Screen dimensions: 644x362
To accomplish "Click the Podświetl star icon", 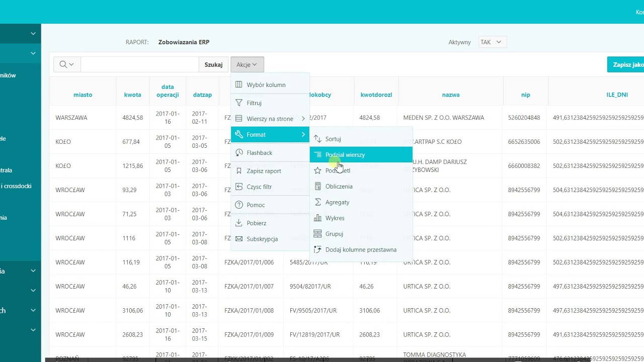I will [317, 170].
